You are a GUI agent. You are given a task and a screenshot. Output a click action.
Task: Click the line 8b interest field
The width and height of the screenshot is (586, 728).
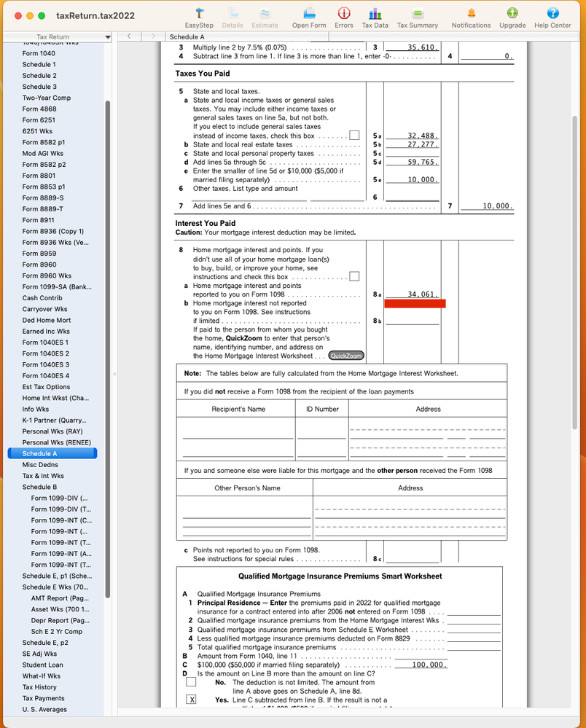click(413, 321)
